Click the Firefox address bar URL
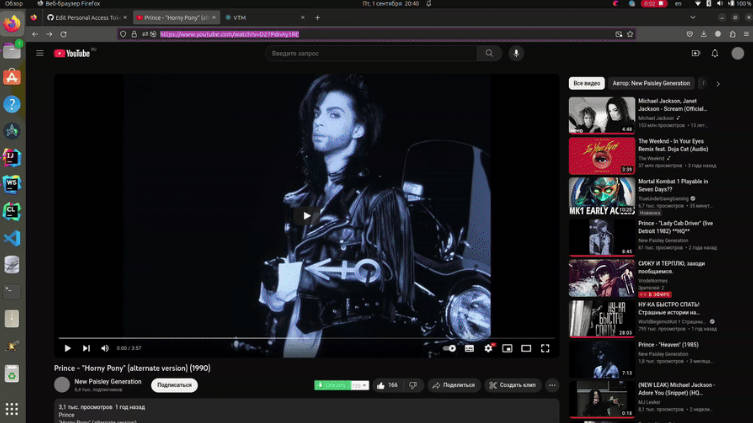This screenshot has height=423, width=753. click(x=230, y=35)
